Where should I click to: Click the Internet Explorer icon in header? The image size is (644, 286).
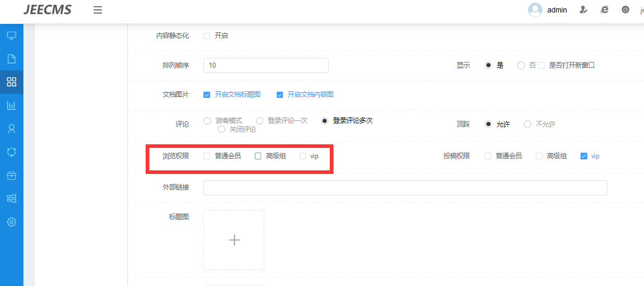[x=604, y=10]
